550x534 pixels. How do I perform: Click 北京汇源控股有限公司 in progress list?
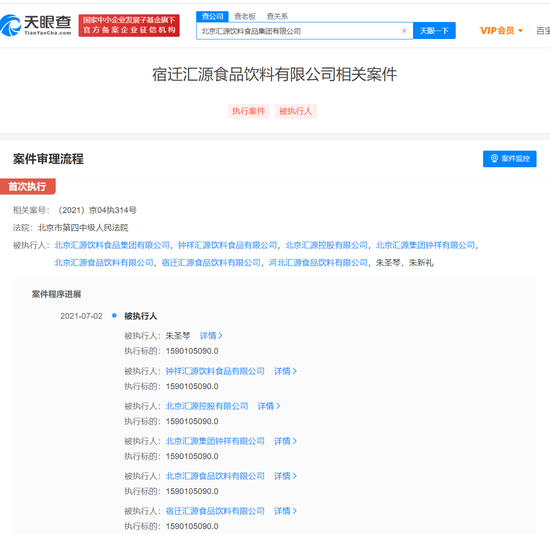207,406
